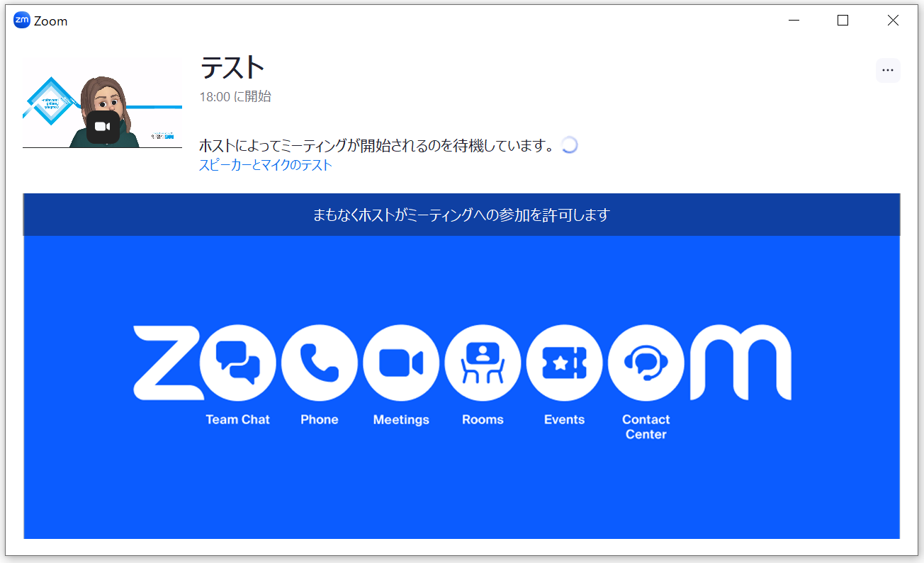This screenshot has height=563, width=924.
Task: Open スピーカーとマイクのテスト link
Action: coord(266,166)
